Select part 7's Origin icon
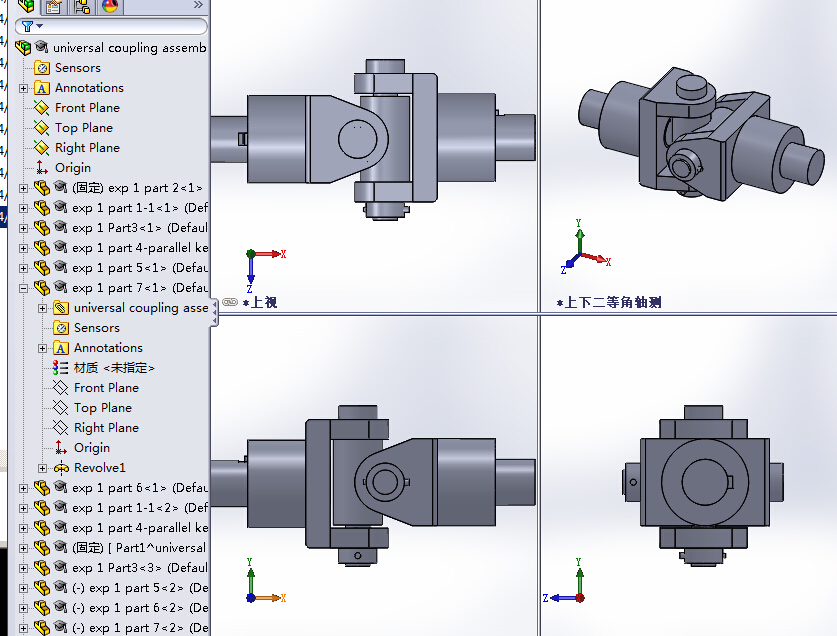 (x=61, y=448)
